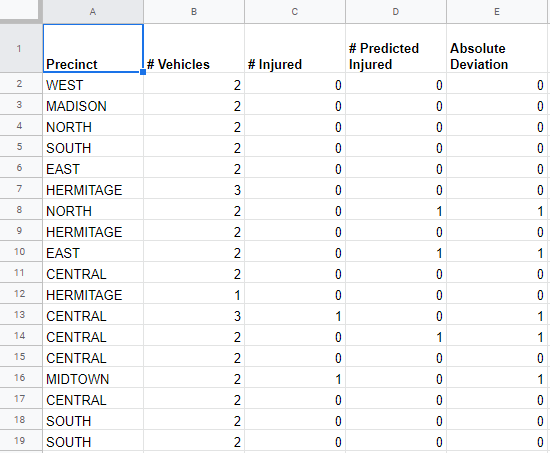Click the WEST precinct cell
This screenshot has height=453, width=550.
tap(93, 84)
